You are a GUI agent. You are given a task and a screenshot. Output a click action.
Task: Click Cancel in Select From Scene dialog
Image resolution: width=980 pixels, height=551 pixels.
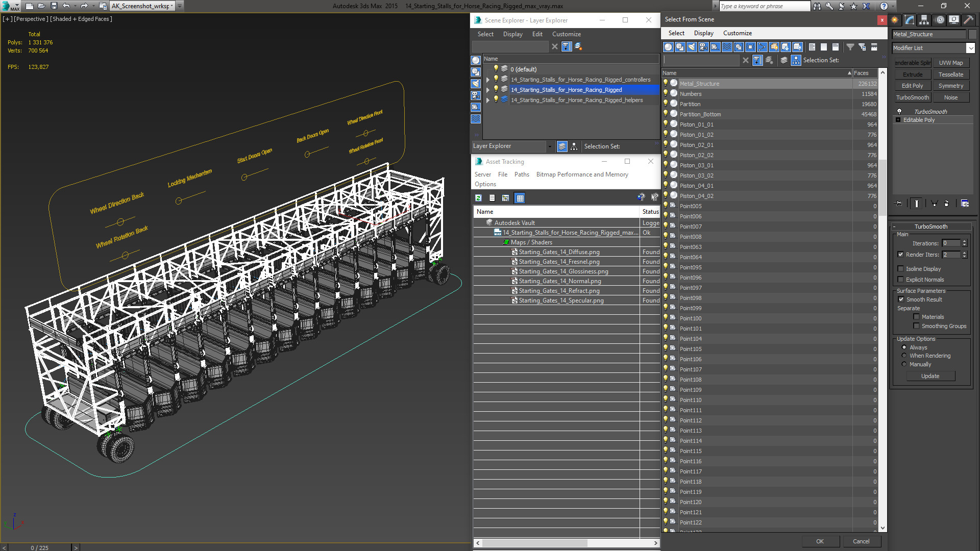coord(861,541)
